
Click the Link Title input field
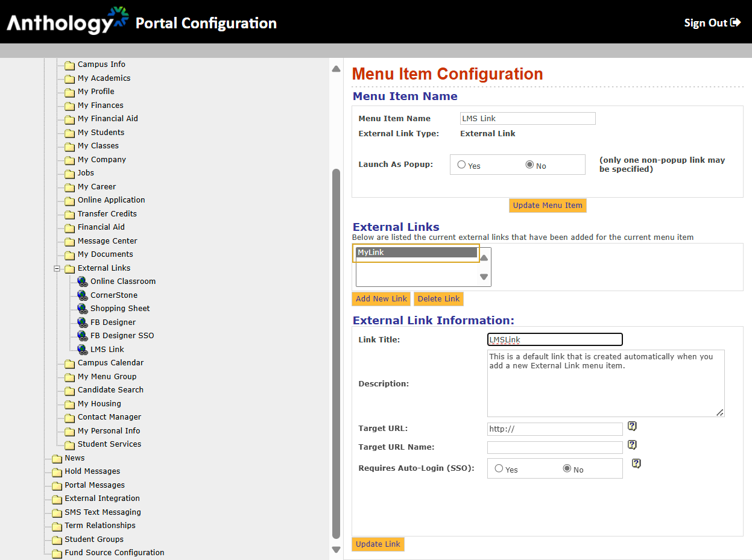(x=555, y=340)
